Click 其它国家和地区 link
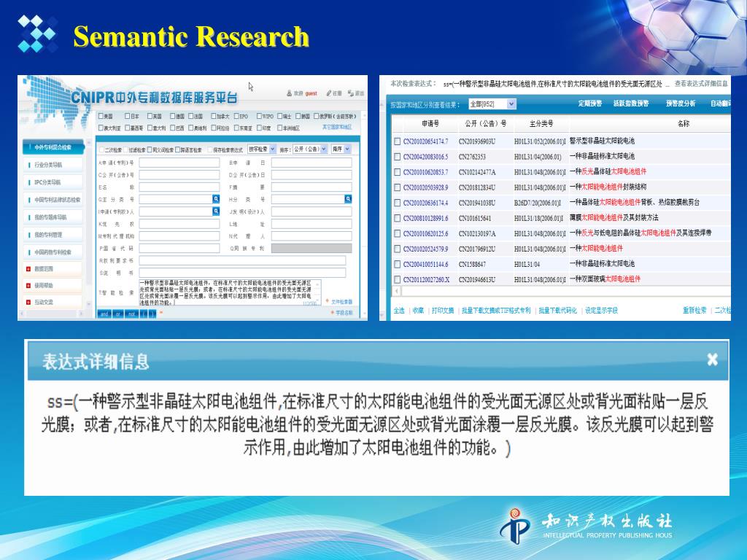This screenshot has height=560, width=747. pyautogui.click(x=337, y=127)
